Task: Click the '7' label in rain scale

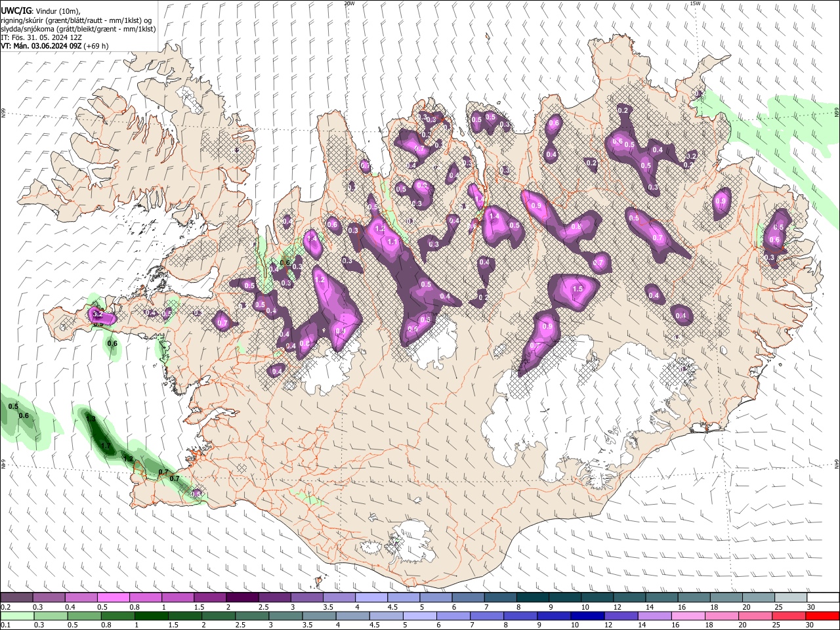Action: (x=472, y=625)
